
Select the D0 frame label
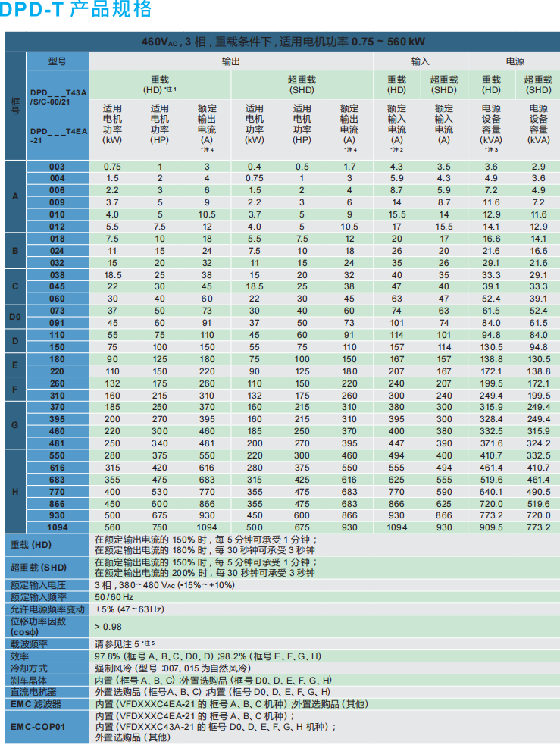click(15, 317)
